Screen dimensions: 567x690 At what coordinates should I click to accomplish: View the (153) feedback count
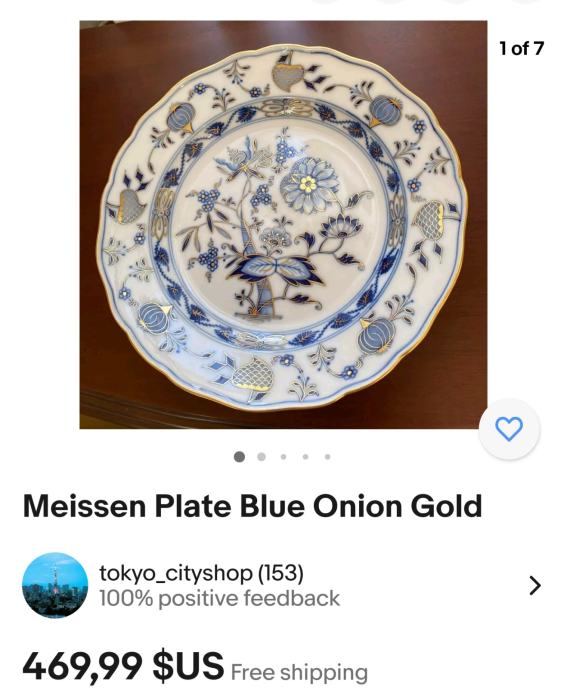(280, 573)
